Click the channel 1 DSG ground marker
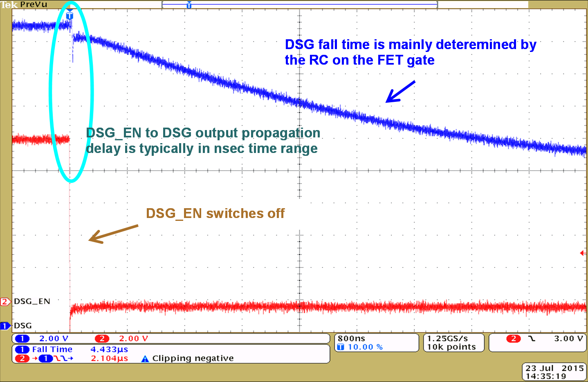Screen dimensions: 588x382 [5, 326]
